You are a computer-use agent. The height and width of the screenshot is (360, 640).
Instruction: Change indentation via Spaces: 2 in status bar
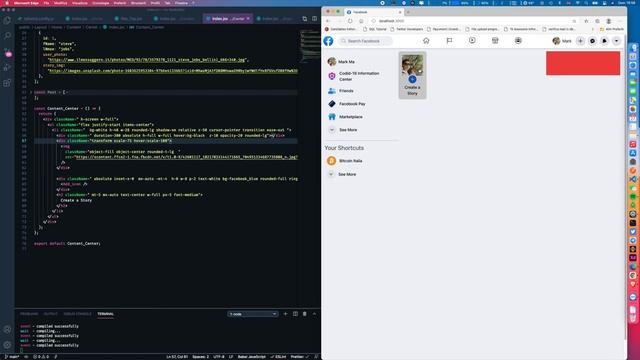[200, 357]
